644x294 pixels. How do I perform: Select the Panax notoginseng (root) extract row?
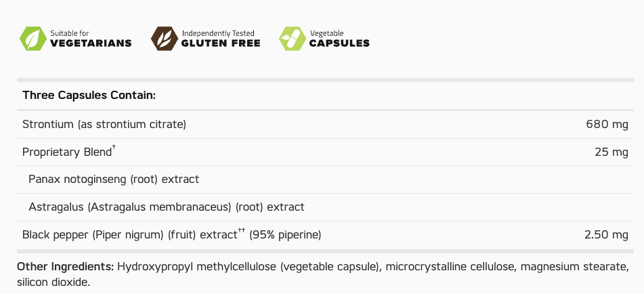(113, 180)
